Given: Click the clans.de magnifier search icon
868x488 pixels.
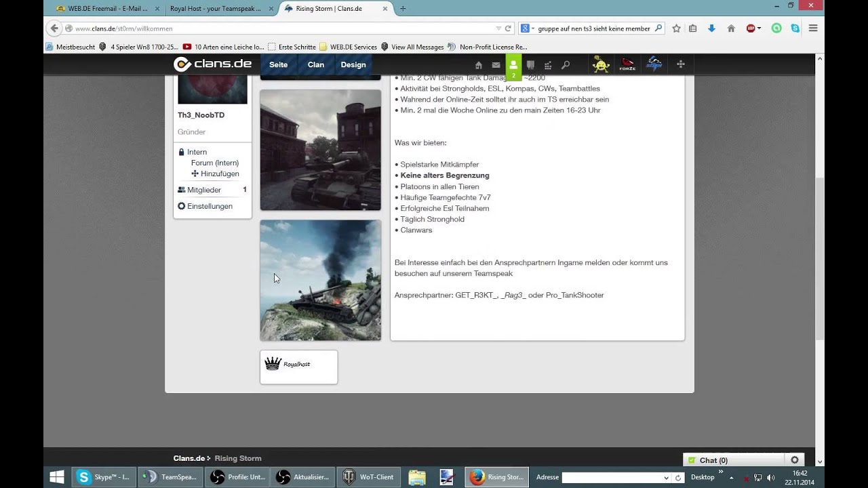Looking at the screenshot, I should (x=566, y=65).
